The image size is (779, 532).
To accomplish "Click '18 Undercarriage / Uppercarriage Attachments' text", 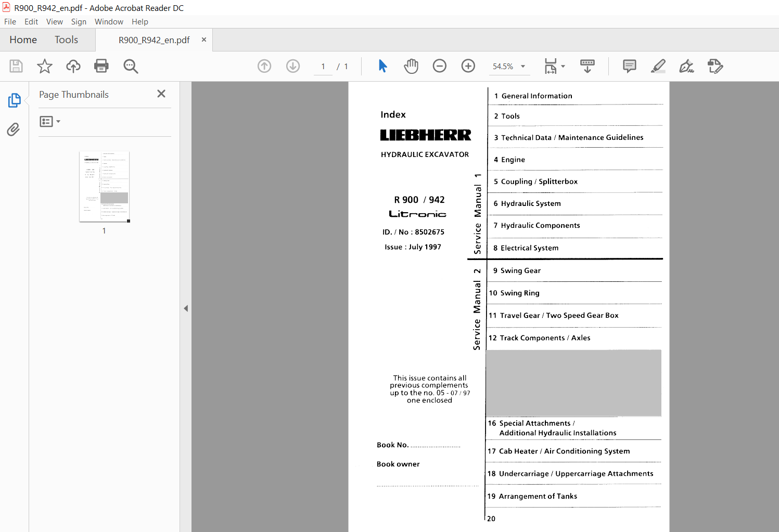I will [x=570, y=474].
